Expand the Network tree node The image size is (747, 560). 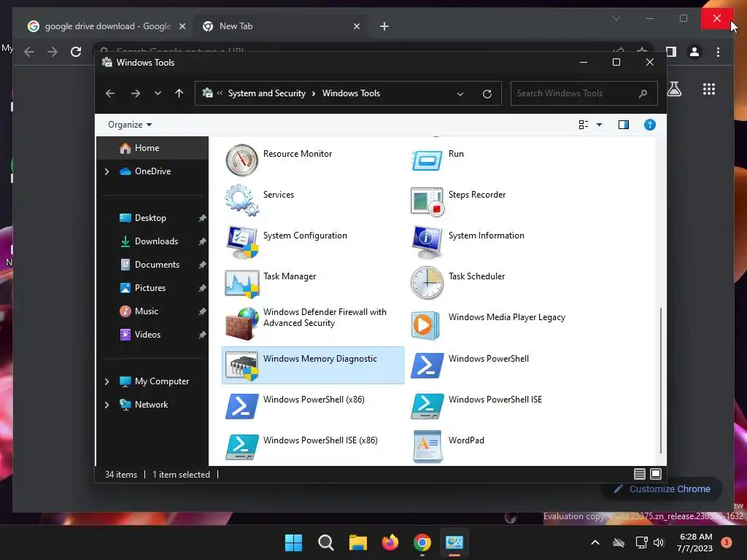click(x=107, y=405)
